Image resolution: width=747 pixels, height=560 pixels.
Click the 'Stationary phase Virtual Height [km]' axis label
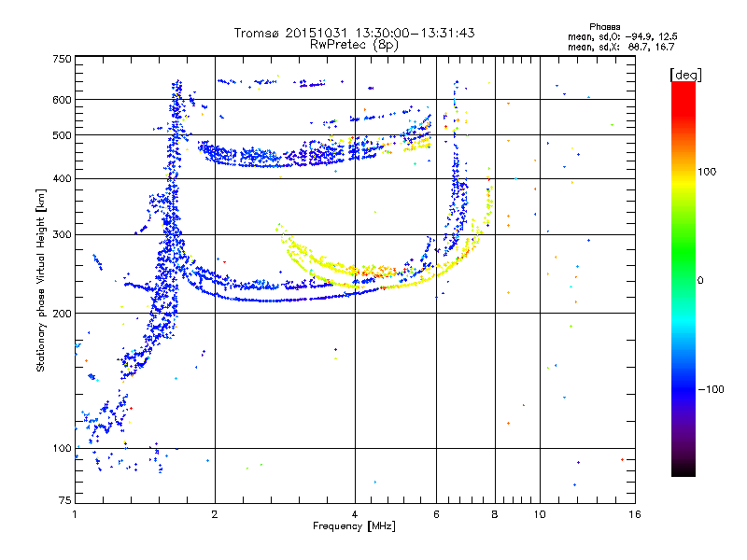click(x=41, y=280)
